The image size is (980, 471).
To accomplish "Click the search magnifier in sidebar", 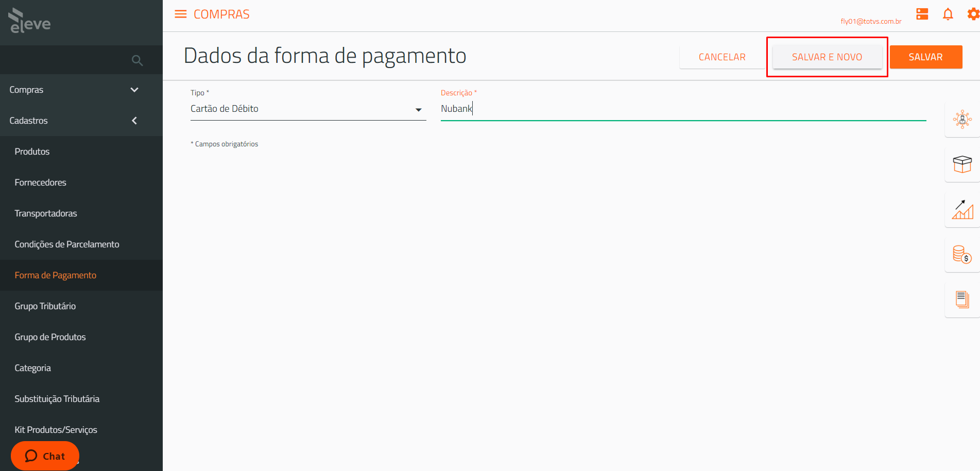I will pos(137,60).
